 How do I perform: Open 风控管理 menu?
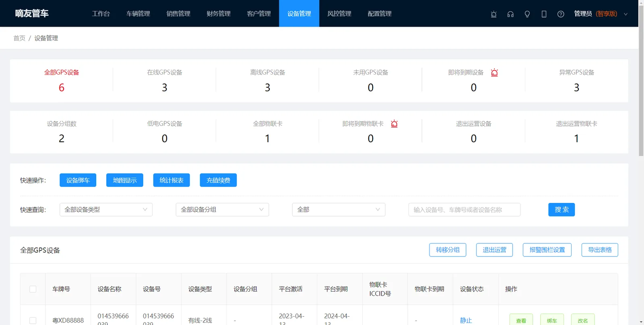[339, 14]
